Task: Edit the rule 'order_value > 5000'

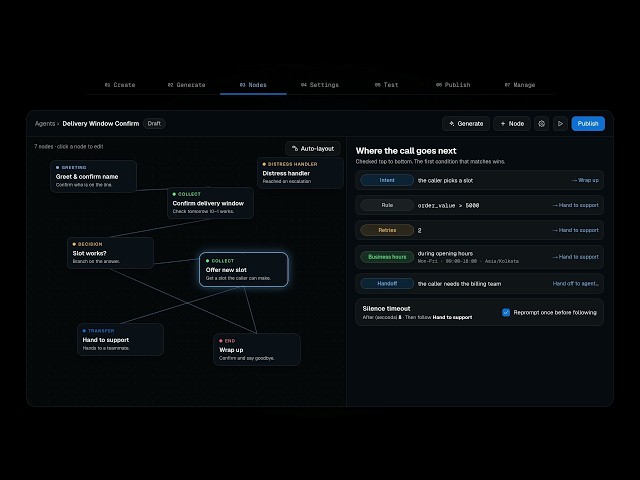Action: tap(448, 206)
